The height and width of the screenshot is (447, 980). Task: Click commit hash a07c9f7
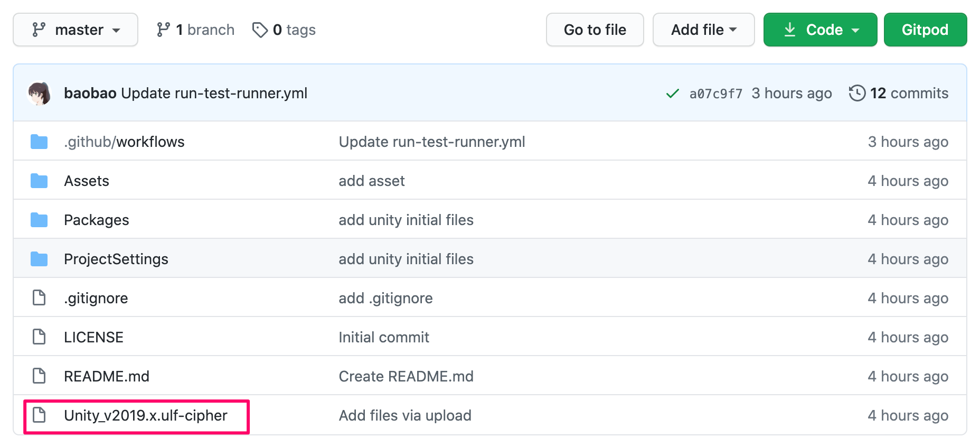pos(715,94)
